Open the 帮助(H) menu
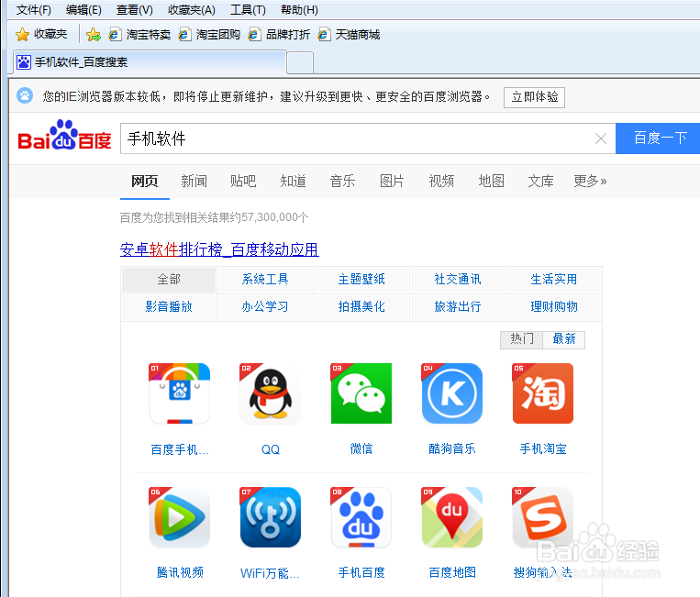Viewport: 700px width, 597px height. (x=299, y=10)
